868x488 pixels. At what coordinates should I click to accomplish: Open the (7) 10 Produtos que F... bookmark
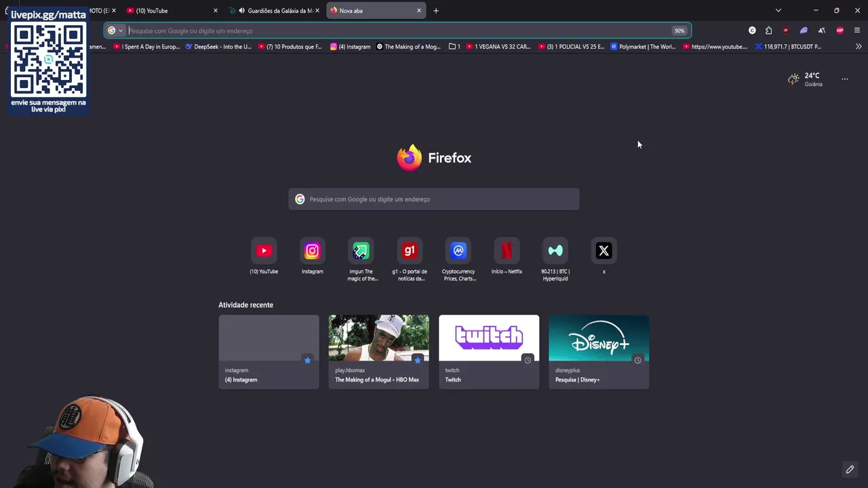click(x=290, y=47)
